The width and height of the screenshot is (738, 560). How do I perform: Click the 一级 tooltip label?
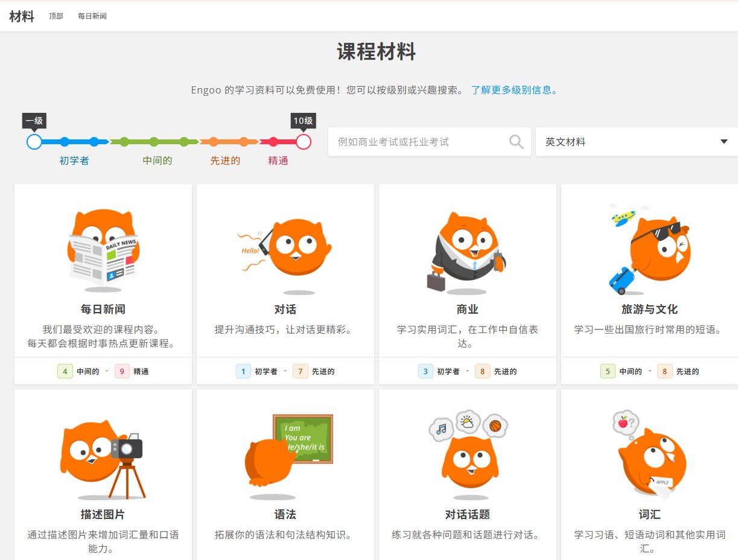[34, 120]
